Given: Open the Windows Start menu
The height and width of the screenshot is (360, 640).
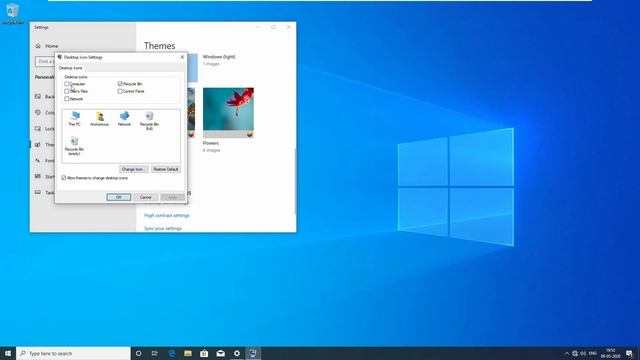Looking at the screenshot, I should (8, 353).
